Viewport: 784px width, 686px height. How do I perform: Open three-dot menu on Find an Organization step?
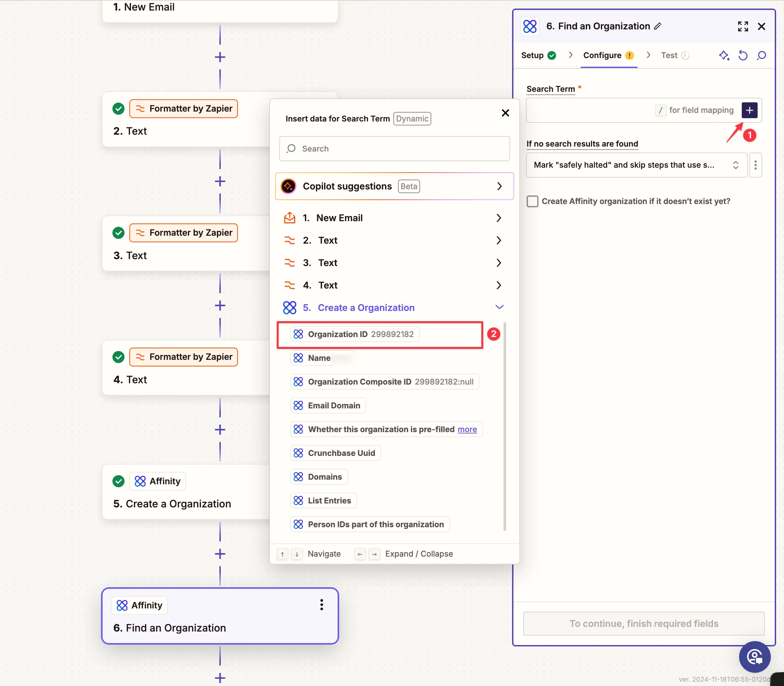321,605
